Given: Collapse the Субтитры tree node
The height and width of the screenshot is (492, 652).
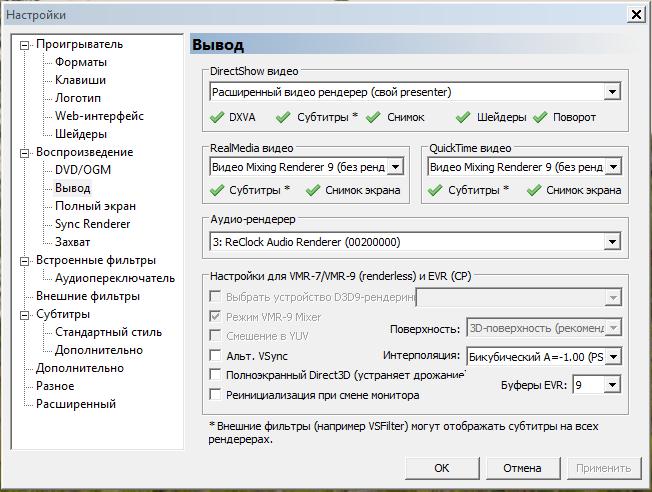Looking at the screenshot, I should [x=25, y=314].
